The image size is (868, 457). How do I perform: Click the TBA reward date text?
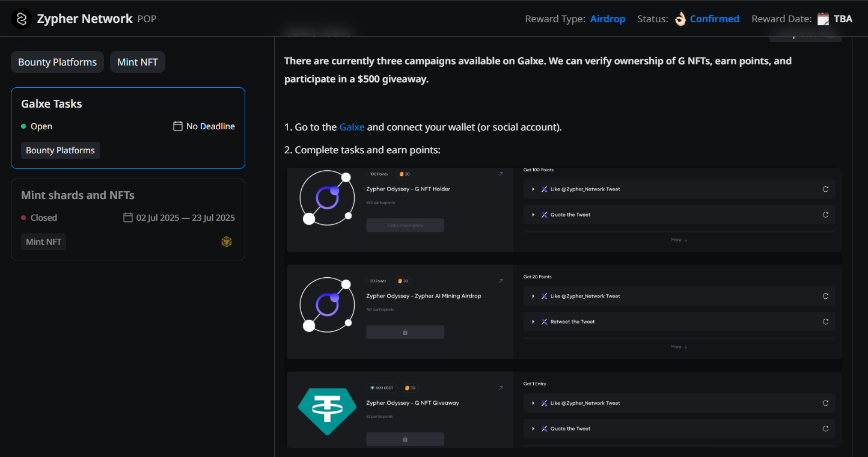843,19
